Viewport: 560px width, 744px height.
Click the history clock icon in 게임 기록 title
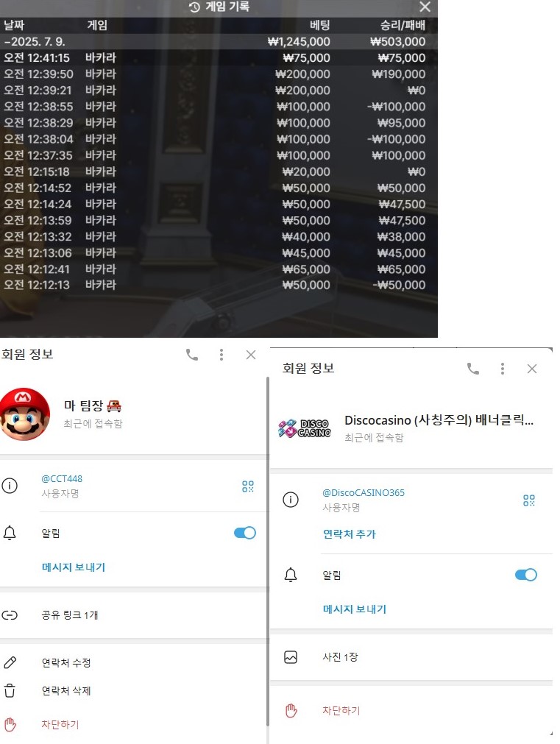click(194, 7)
